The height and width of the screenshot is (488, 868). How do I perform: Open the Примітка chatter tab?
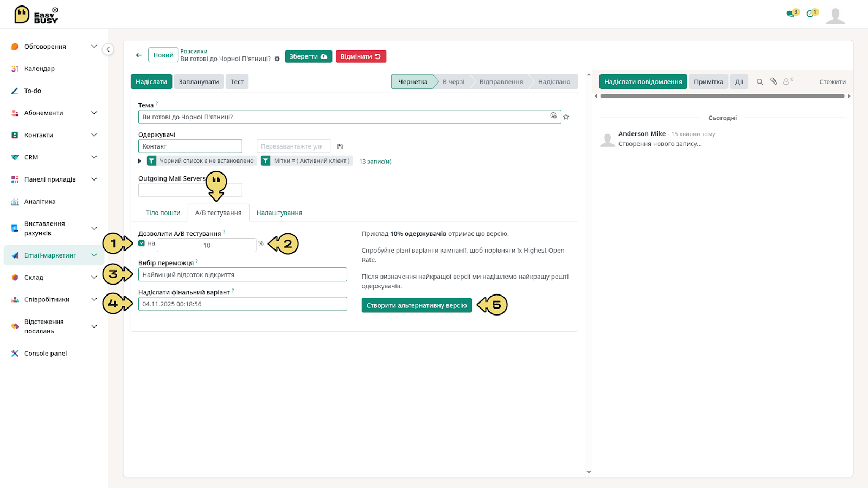coord(708,82)
